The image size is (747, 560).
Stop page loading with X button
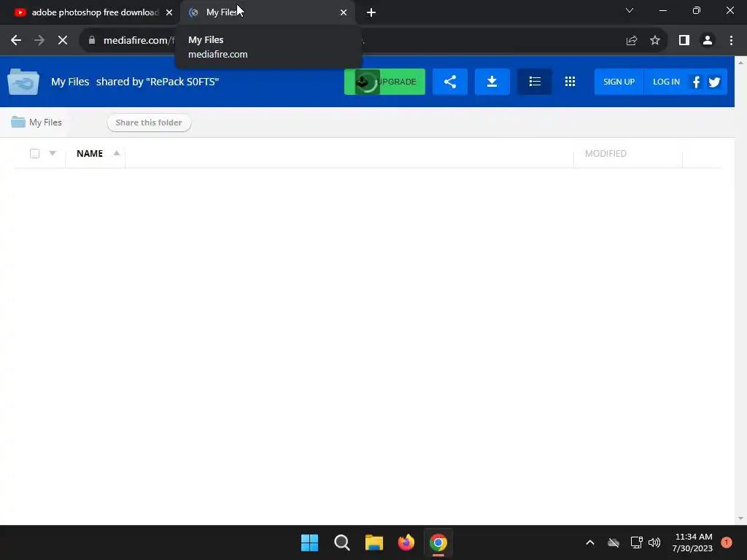63,41
